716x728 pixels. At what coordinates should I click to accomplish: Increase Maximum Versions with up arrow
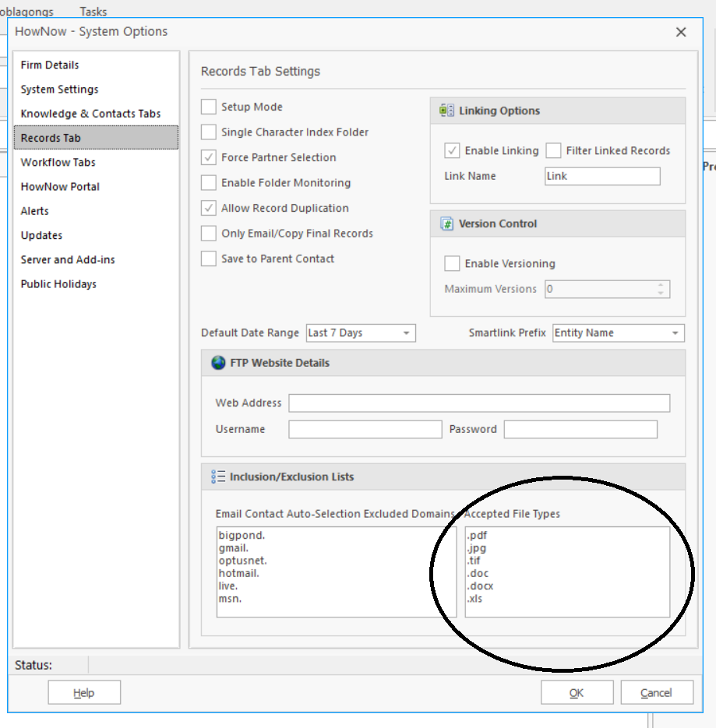coord(661,285)
